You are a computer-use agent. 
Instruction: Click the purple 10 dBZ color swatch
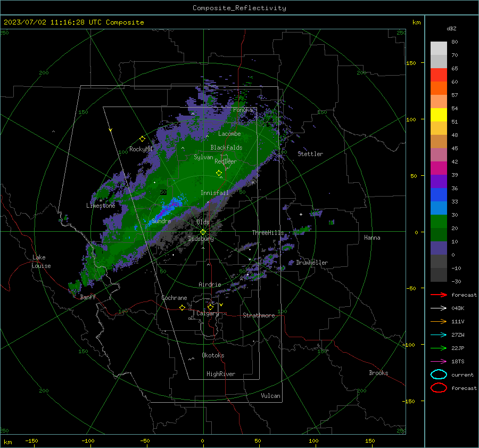[439, 248]
